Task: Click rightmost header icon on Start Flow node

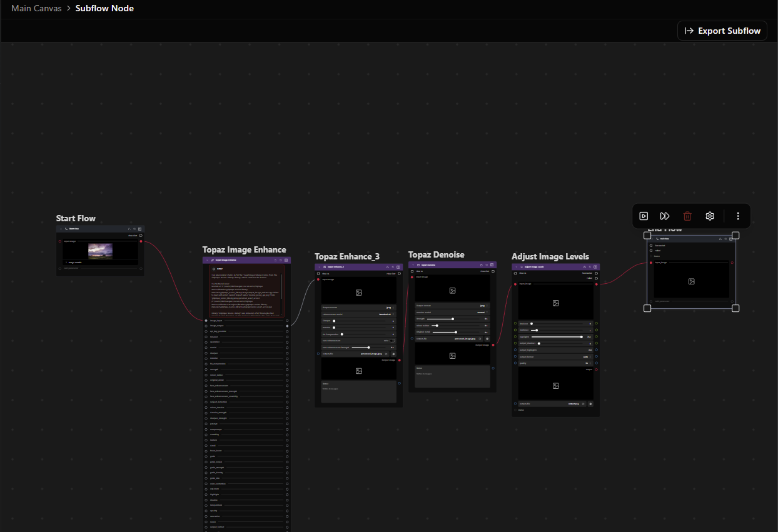Action: click(139, 229)
